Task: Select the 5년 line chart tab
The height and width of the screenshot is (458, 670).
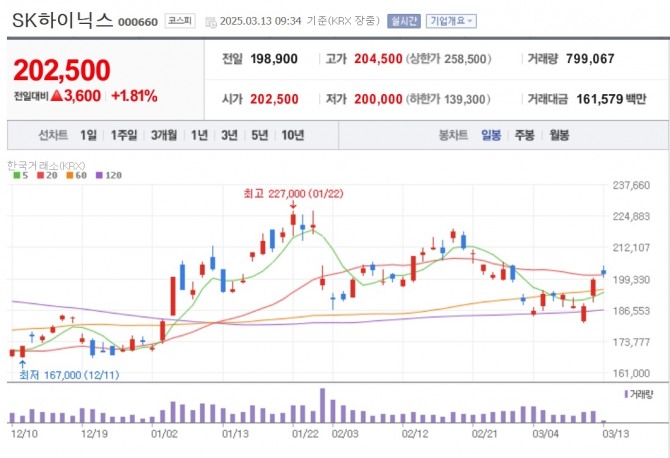Action: point(259,135)
